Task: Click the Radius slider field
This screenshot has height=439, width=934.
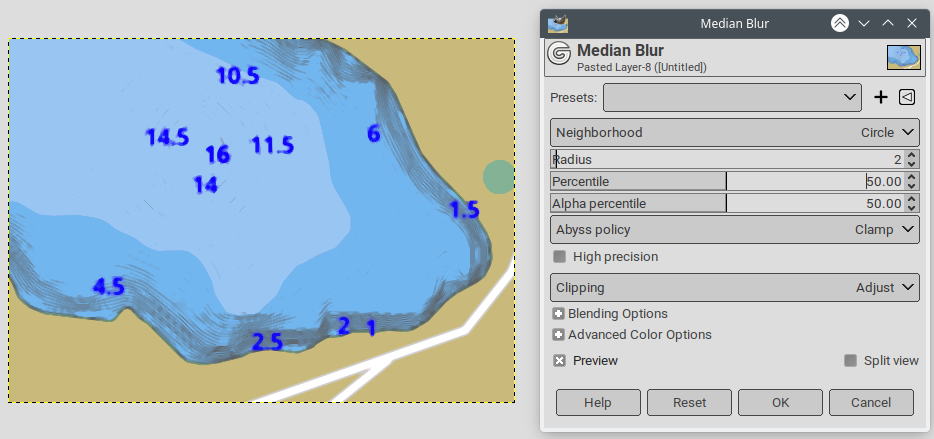Action: (x=727, y=159)
